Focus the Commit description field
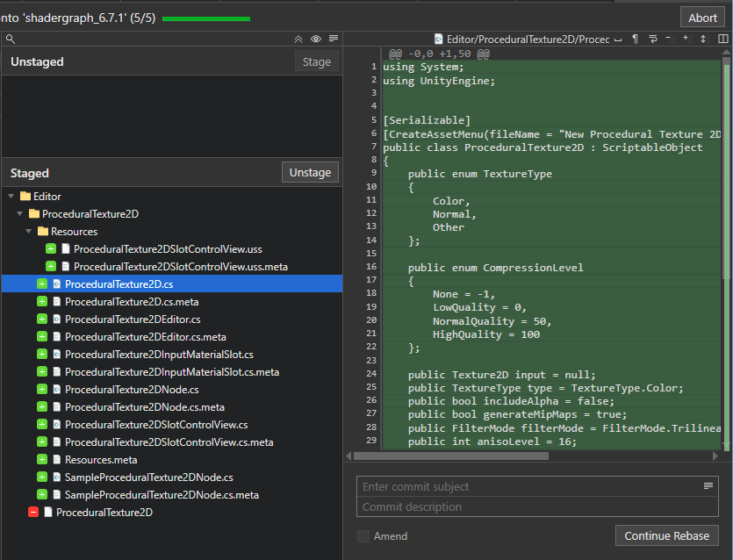 pos(537,506)
